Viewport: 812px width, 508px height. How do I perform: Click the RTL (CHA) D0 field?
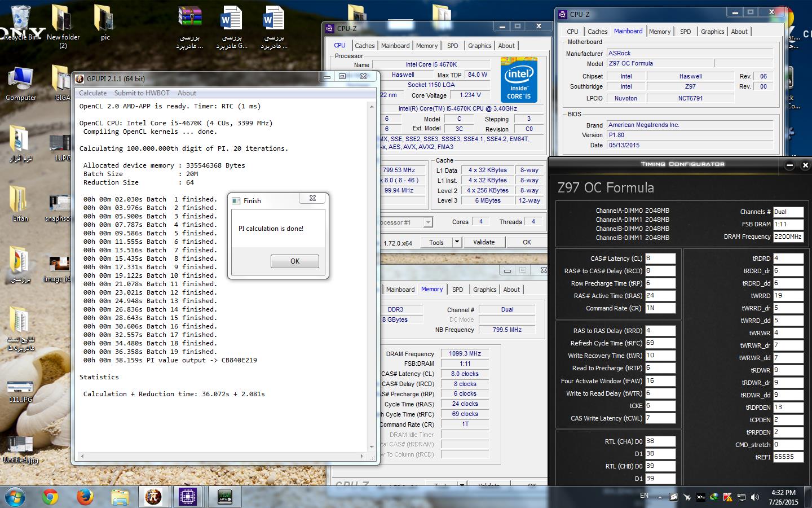660,441
